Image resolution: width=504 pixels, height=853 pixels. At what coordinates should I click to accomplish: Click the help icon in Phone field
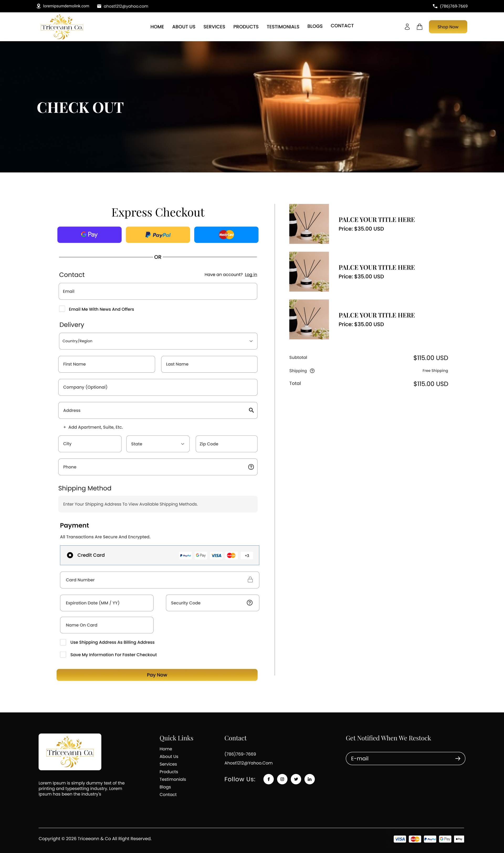(251, 467)
